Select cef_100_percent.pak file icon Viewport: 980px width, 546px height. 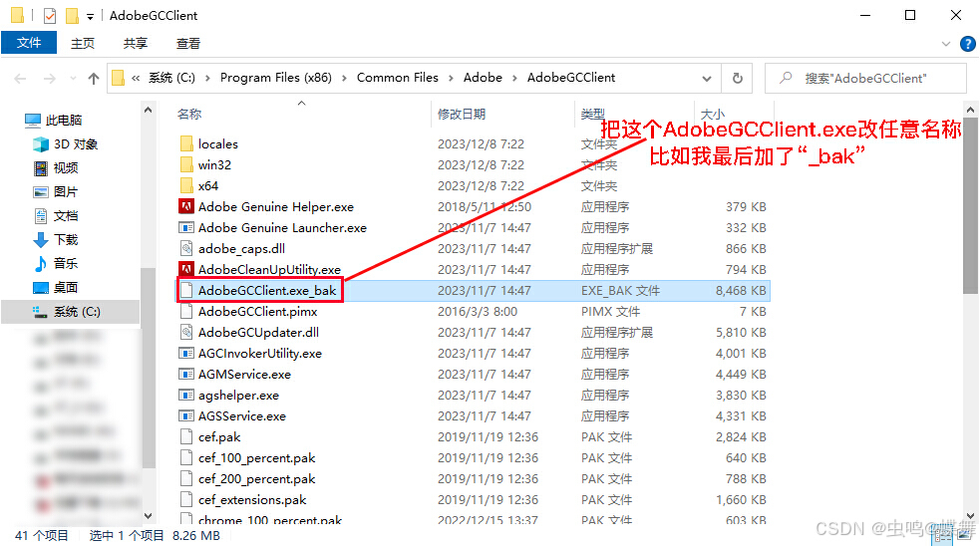186,458
